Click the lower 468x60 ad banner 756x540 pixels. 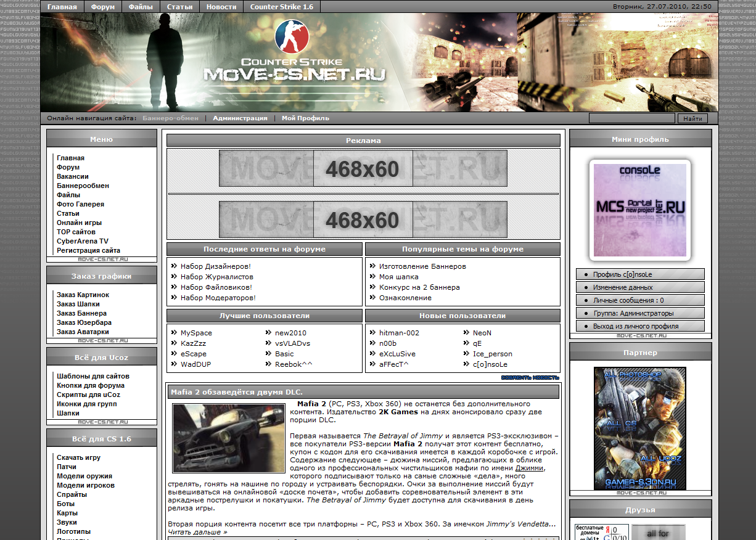(363, 219)
